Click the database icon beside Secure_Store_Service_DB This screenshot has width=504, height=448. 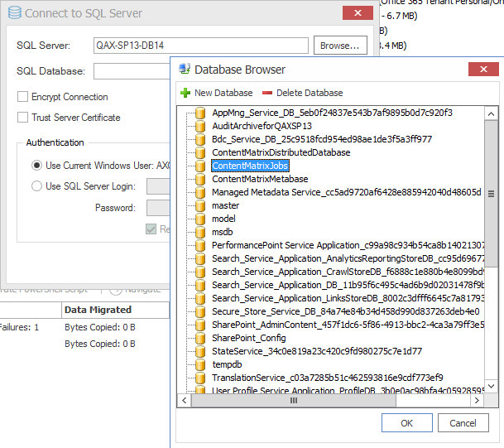[200, 311]
